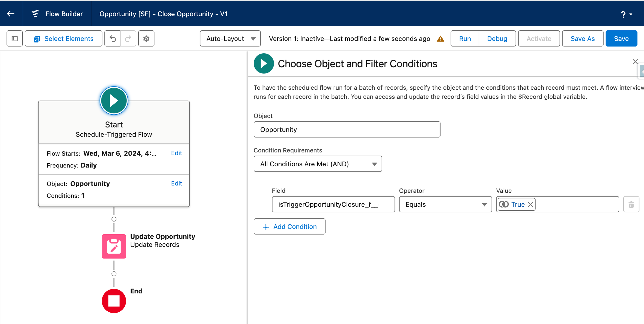
Task: Open the help menu question mark
Action: (623, 14)
